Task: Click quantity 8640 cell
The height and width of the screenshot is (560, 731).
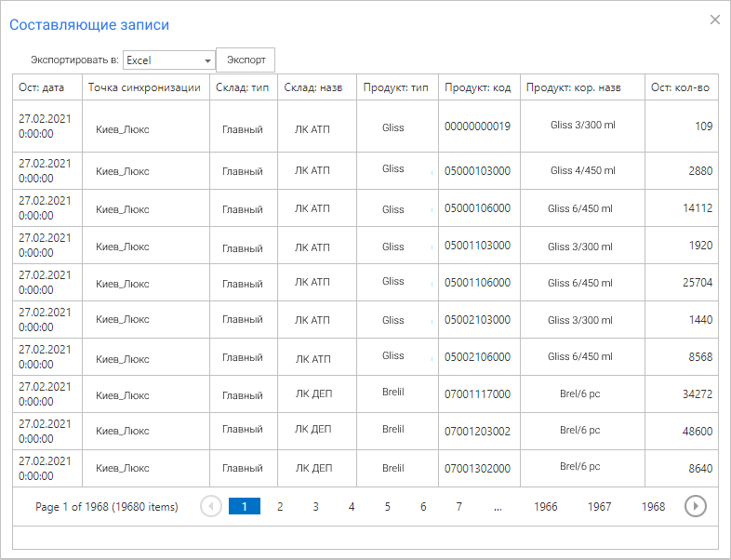Action: [681, 469]
